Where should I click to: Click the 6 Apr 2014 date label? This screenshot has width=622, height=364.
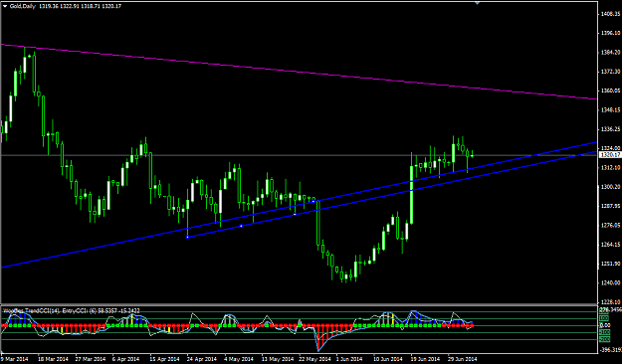point(125,359)
